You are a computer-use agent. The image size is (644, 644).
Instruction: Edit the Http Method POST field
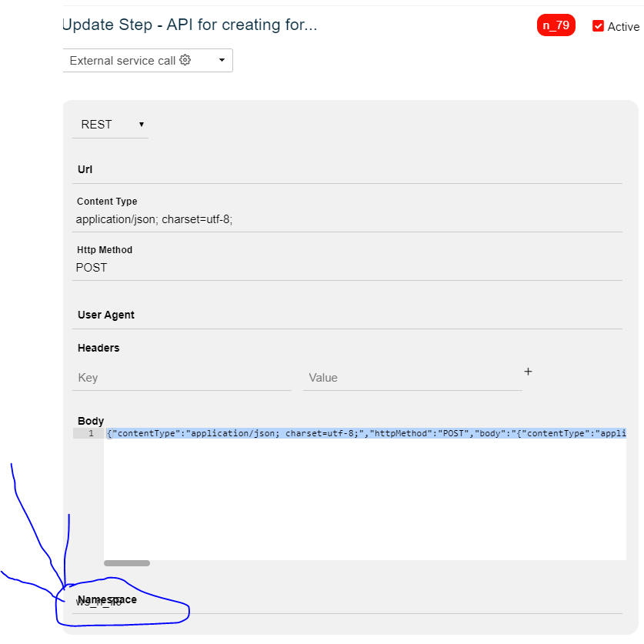pyautogui.click(x=348, y=268)
